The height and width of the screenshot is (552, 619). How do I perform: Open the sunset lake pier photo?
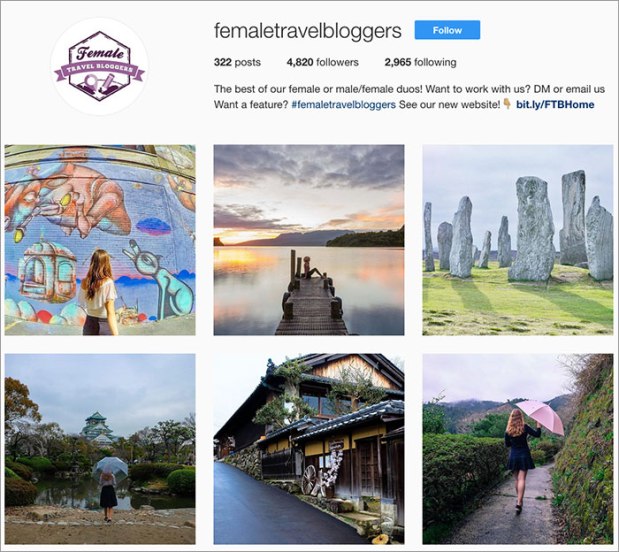click(x=309, y=240)
